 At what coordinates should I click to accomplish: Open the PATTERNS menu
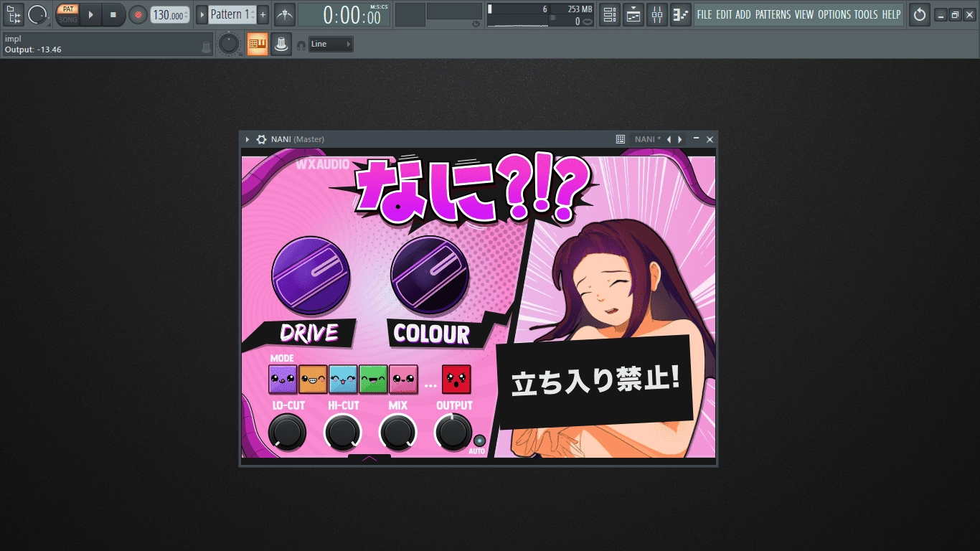[773, 14]
